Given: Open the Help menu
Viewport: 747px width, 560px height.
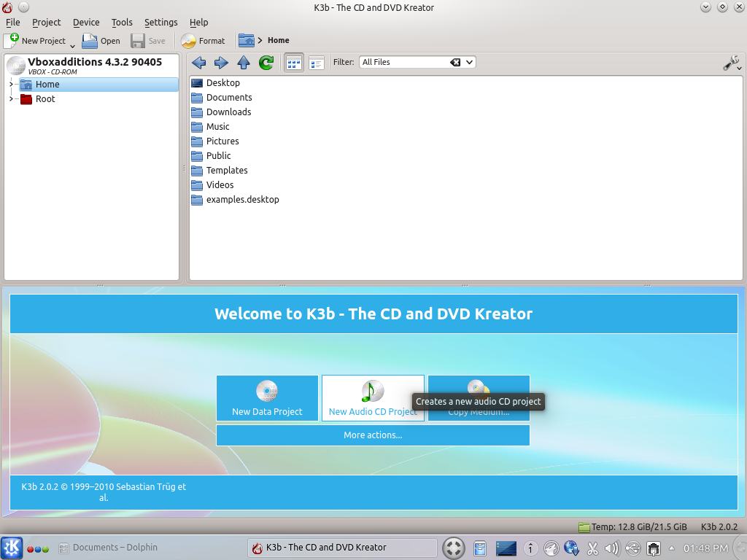Looking at the screenshot, I should [198, 23].
